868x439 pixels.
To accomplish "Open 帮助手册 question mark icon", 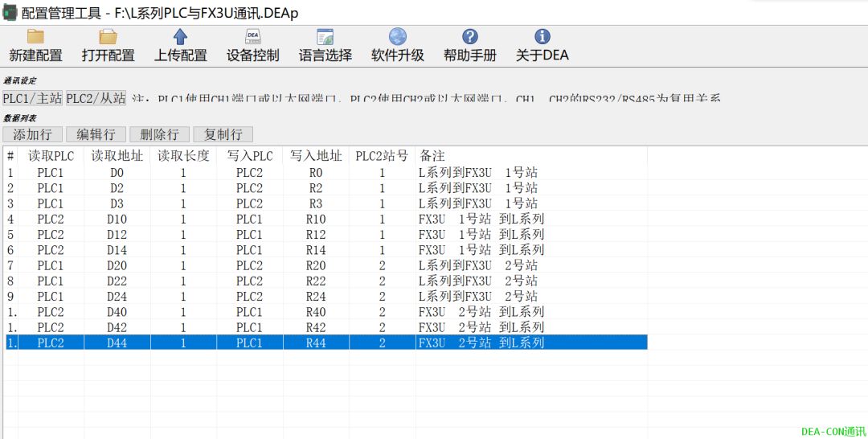I will tap(470, 36).
